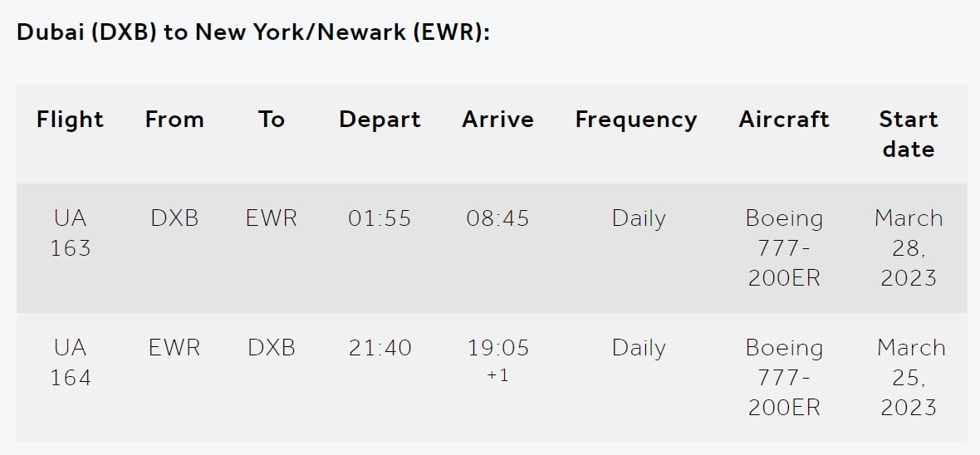The image size is (980, 455).
Task: Select Boeing 777-200ER in the UA 163 row
Action: (784, 247)
